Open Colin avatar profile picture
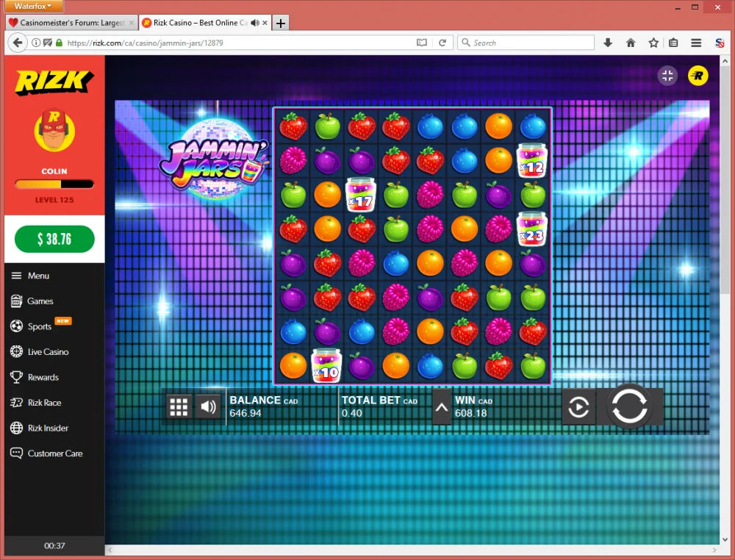 click(54, 131)
